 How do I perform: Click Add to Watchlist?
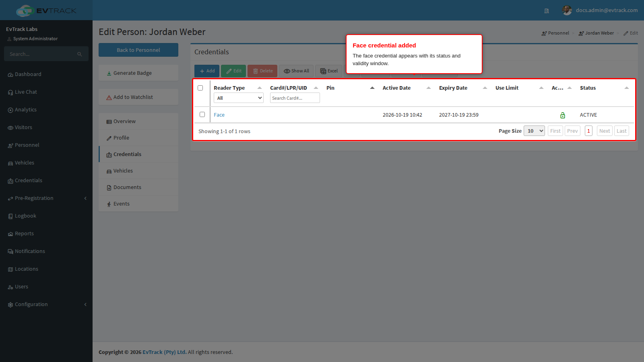coord(138,97)
